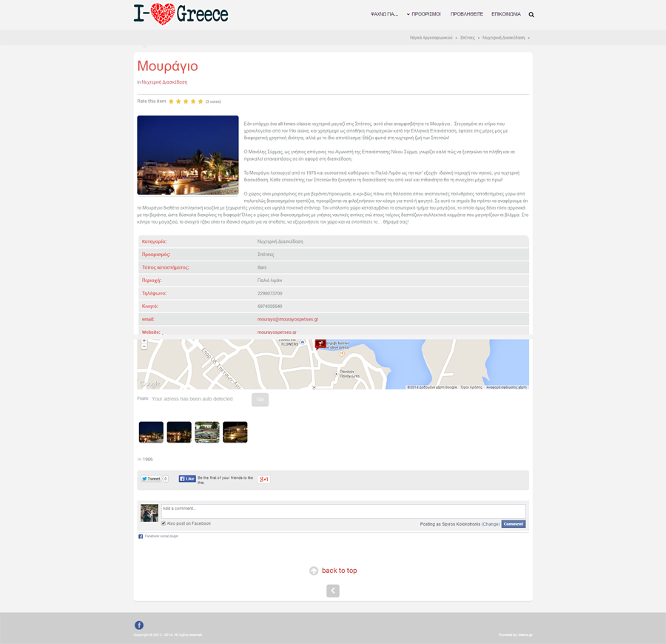
Task: Click the Μουράγιο page title
Action: (x=167, y=66)
